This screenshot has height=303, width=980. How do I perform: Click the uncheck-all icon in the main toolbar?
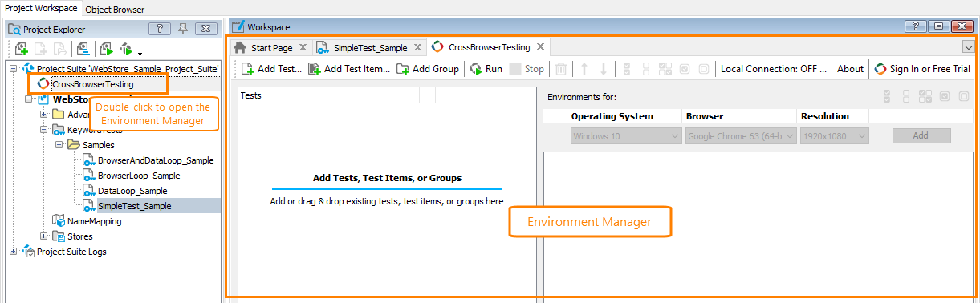(646, 69)
